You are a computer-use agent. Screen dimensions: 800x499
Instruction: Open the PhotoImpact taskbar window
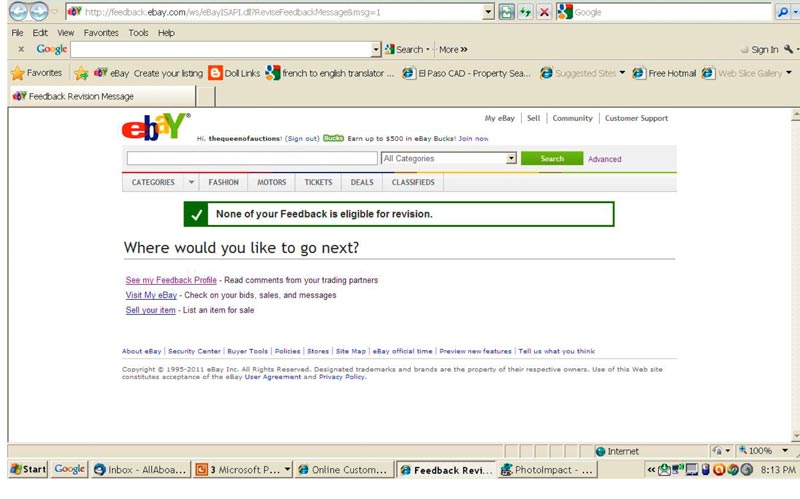tap(547, 469)
